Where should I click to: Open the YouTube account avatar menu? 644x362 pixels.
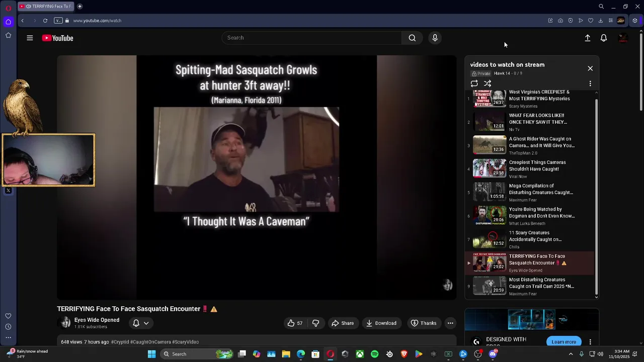point(623,38)
